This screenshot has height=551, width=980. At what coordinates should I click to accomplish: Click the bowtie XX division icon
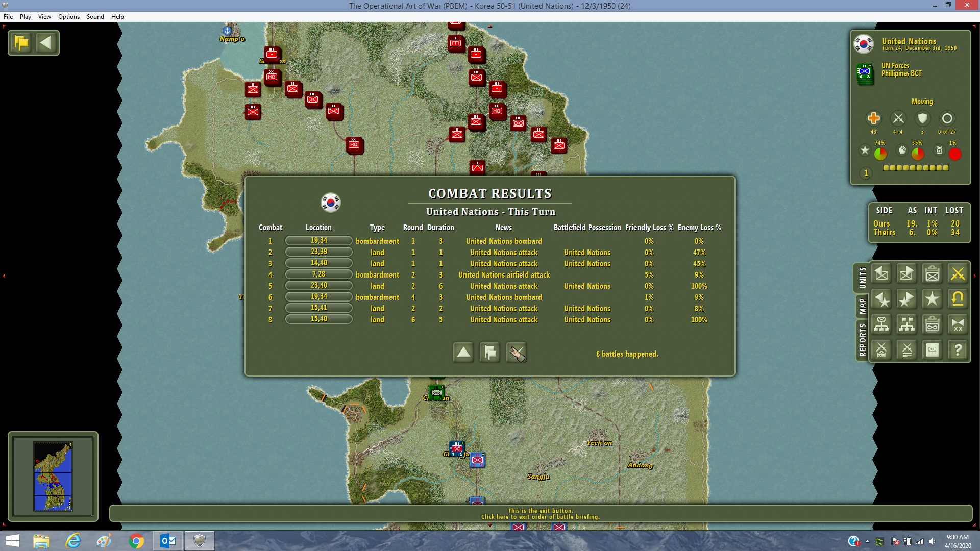[958, 325]
